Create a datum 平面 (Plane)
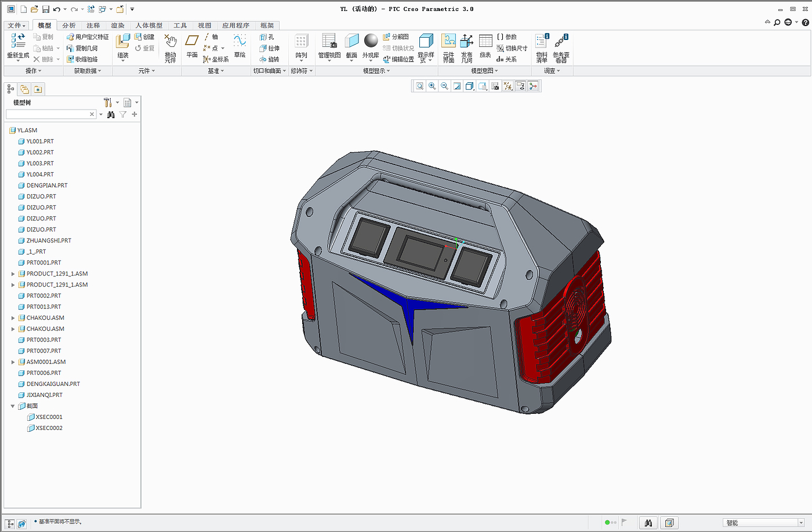The width and height of the screenshot is (812, 532). click(x=192, y=41)
